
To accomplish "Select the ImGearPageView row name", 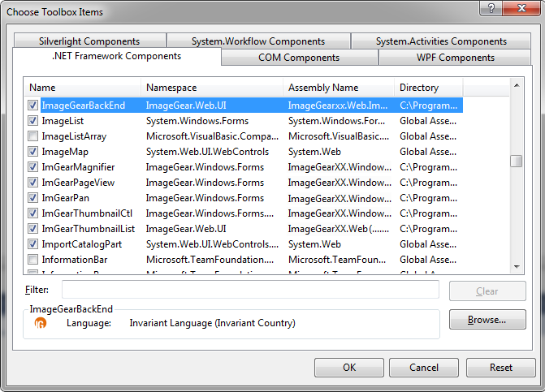I will coord(78,183).
